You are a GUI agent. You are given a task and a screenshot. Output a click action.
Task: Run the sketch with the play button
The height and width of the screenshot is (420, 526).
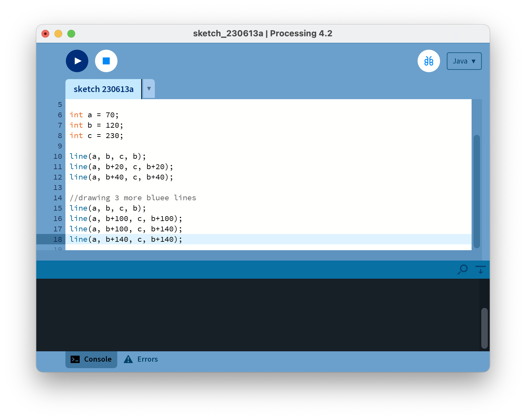(77, 61)
